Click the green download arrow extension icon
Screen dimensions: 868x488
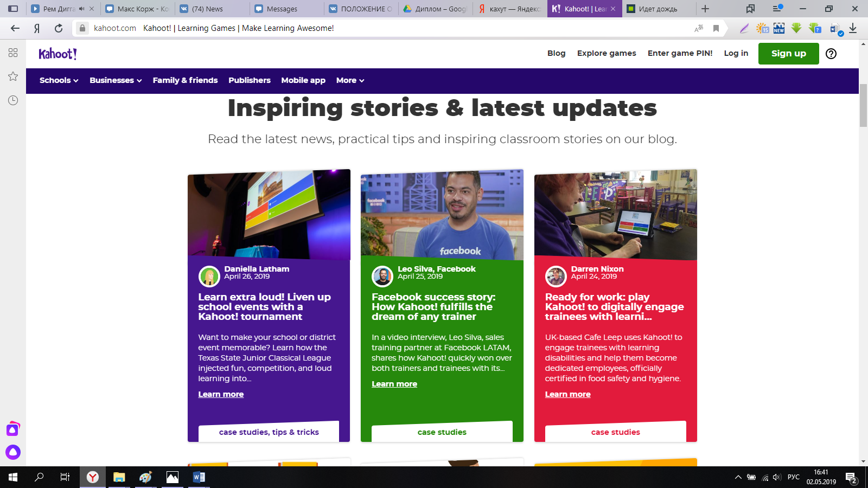tap(796, 28)
